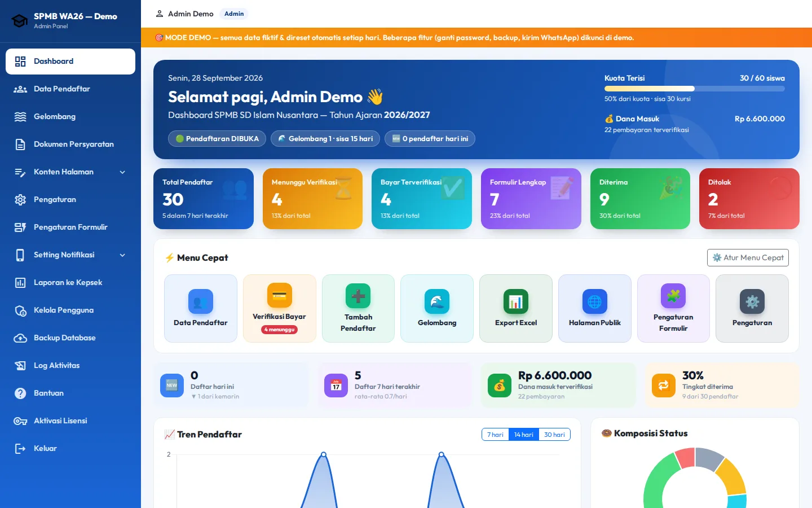Viewport: 812px width, 508px height.
Task: Open the Data Pendaftar quick menu card
Action: click(x=201, y=308)
